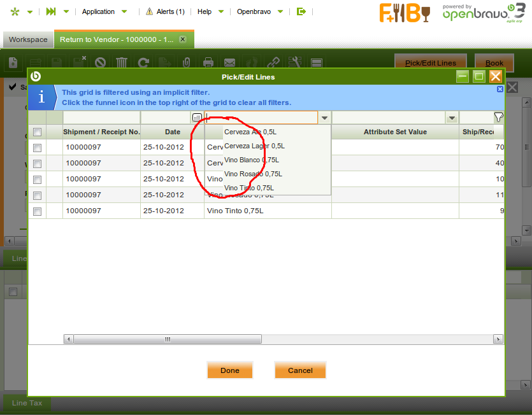This screenshot has width=532, height=415.
Task: Check the Vino Tinto 0,75L row checkbox
Action: tap(38, 211)
